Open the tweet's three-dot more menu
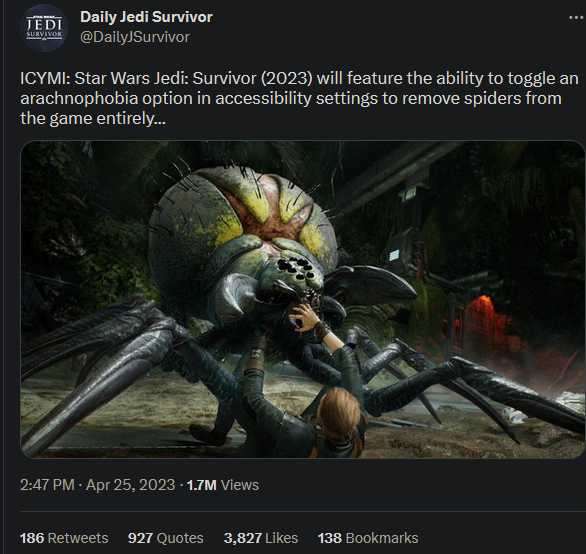586x554 pixels. (576, 17)
